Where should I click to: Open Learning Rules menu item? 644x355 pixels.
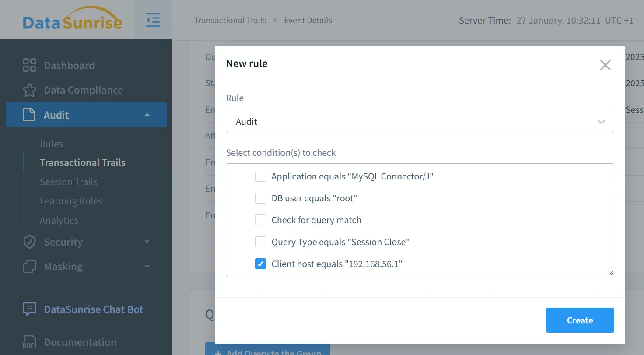[x=71, y=201]
